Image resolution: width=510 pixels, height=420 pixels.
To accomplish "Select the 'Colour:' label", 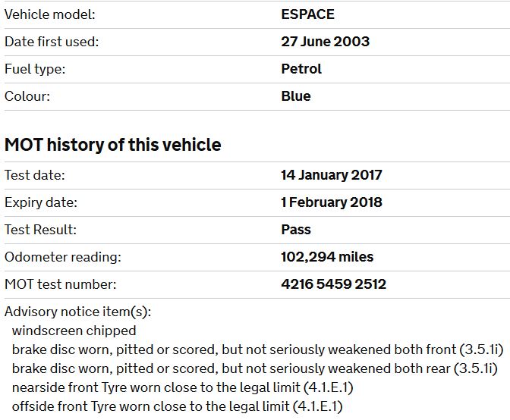I will [29, 96].
